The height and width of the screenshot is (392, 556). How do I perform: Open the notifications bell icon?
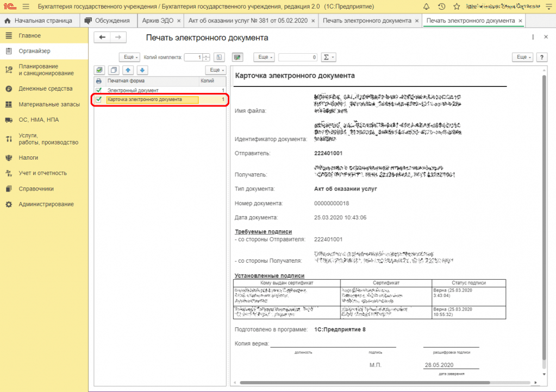426,7
